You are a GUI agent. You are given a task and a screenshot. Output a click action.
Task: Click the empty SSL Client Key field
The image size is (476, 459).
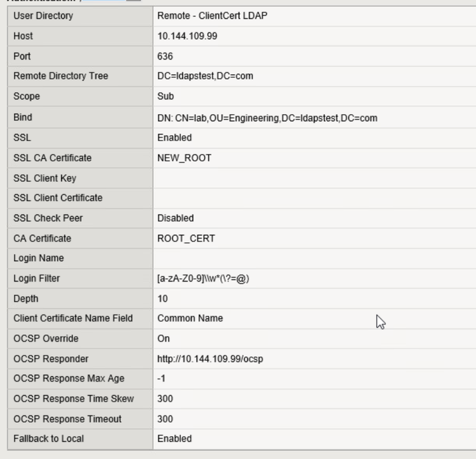click(314, 178)
